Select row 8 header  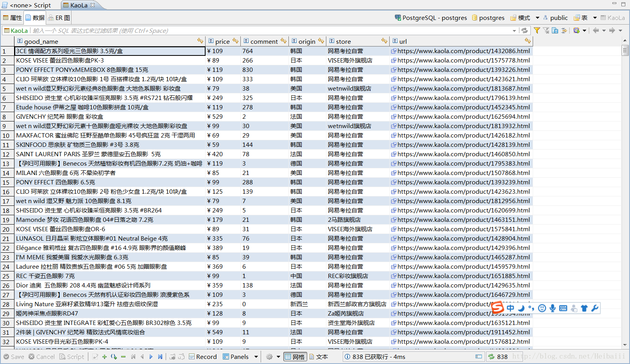point(7,116)
